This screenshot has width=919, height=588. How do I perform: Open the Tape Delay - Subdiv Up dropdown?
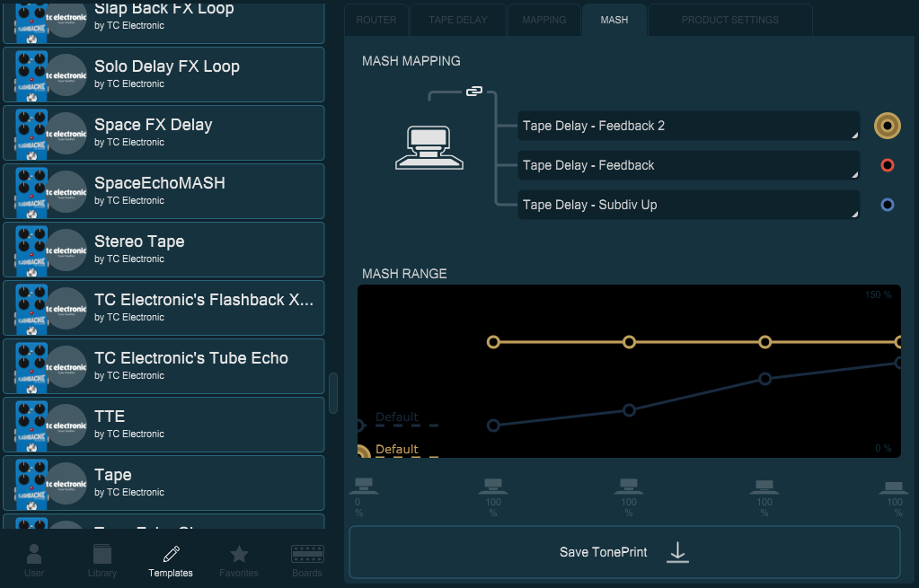point(689,205)
